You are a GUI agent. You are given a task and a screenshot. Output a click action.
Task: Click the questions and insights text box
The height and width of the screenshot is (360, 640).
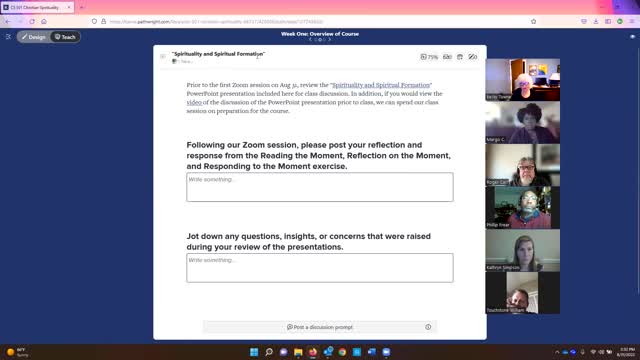coord(320,268)
